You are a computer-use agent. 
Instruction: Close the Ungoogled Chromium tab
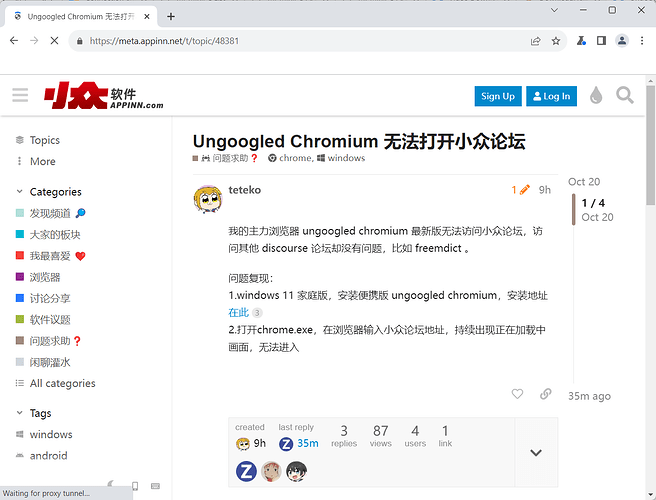pyautogui.click(x=147, y=16)
